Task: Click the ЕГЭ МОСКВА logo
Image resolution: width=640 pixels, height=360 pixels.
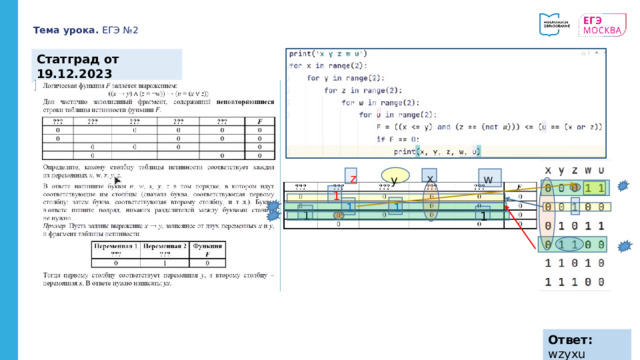Action: (602, 25)
